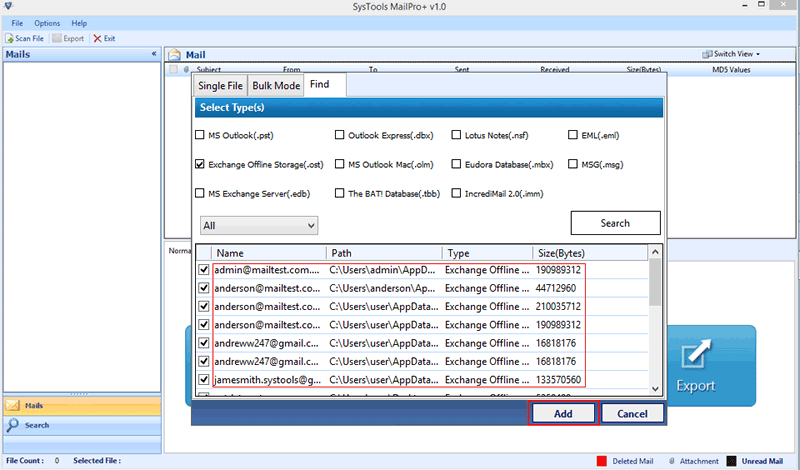This screenshot has height=470, width=800.
Task: Click the Attachment legend icon
Action: pos(672,461)
